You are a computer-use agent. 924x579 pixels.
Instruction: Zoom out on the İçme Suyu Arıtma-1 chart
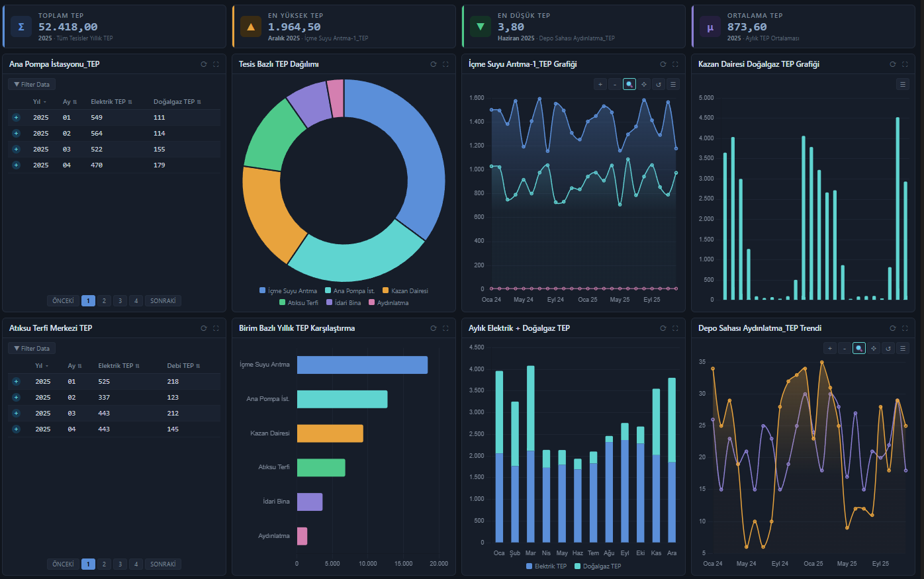click(615, 84)
